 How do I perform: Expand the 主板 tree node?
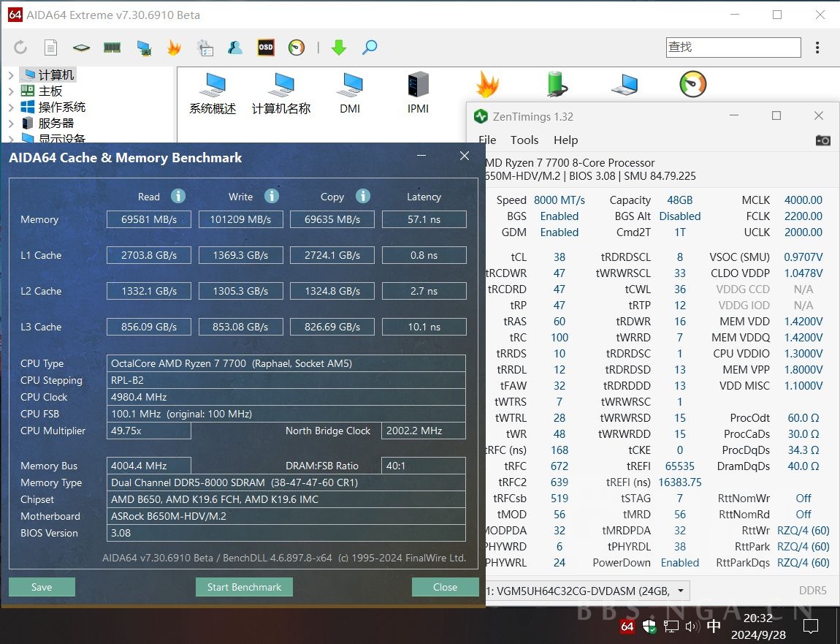click(x=11, y=91)
